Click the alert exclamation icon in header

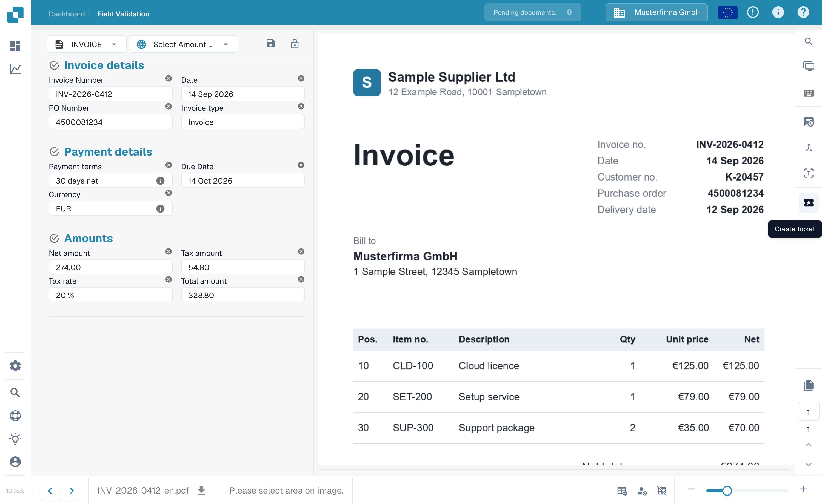click(753, 12)
